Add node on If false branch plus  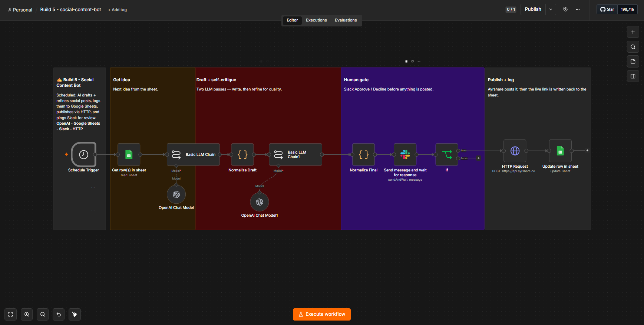pyautogui.click(x=479, y=158)
